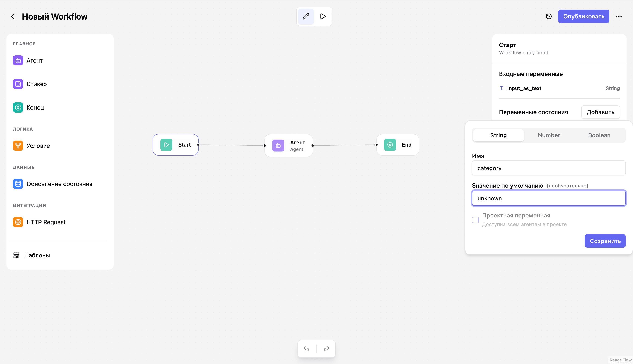Click the redo arrow button
Viewport: 633px width, 364px height.
[326, 349]
